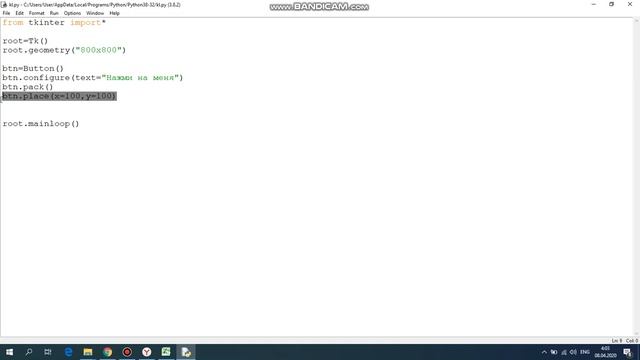This screenshot has width=640, height=360.
Task: Place cursor in 'from tkinter import*' line
Action: click(54, 22)
